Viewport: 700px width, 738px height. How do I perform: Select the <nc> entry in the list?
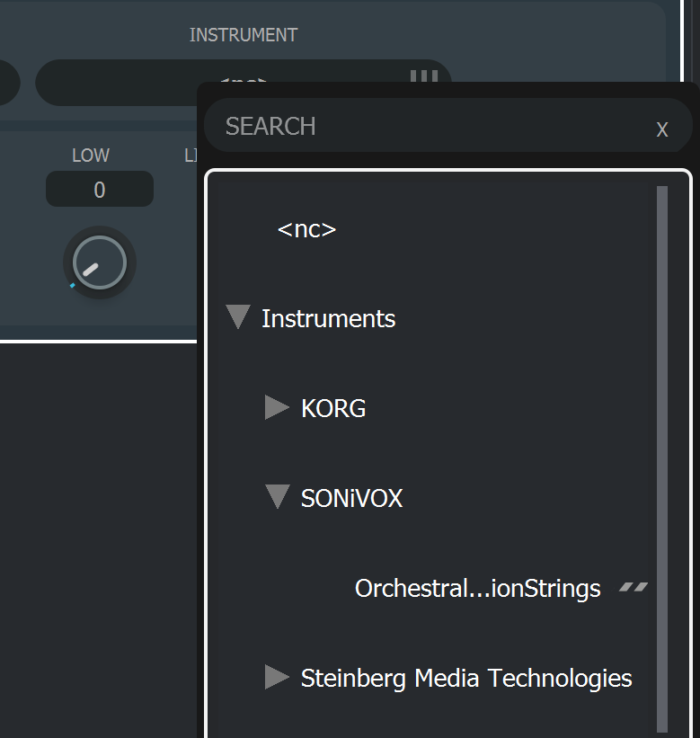(306, 229)
